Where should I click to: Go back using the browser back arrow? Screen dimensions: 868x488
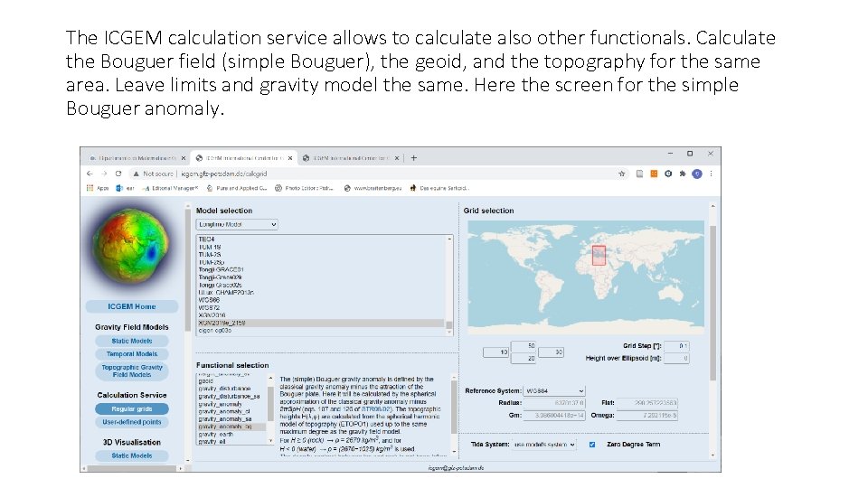tap(90, 174)
